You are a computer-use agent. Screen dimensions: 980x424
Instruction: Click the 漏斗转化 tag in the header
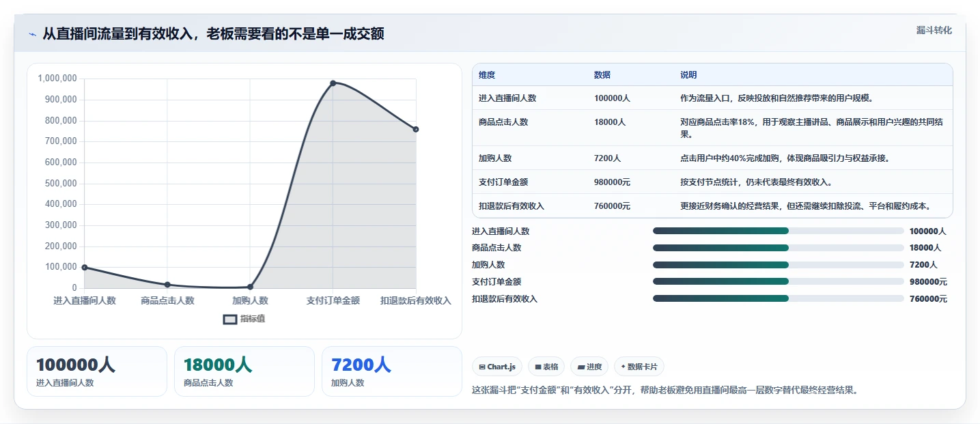coord(934,30)
